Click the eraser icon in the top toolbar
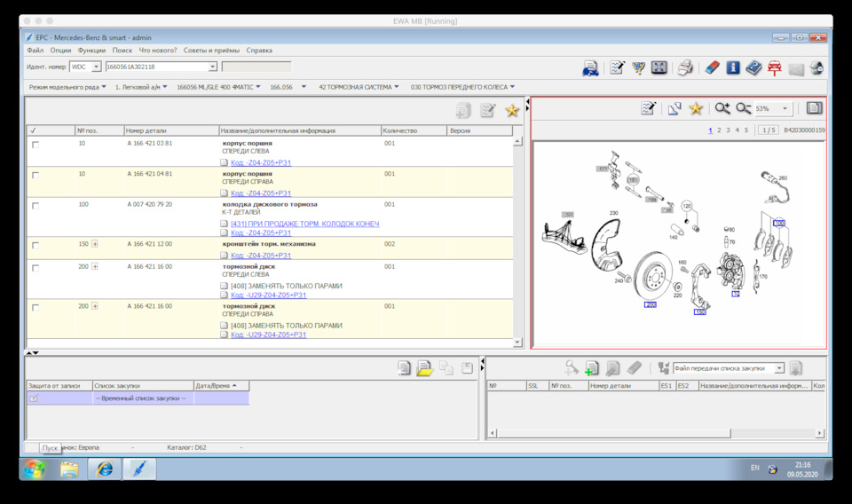Image resolution: width=852 pixels, height=504 pixels. click(x=711, y=67)
